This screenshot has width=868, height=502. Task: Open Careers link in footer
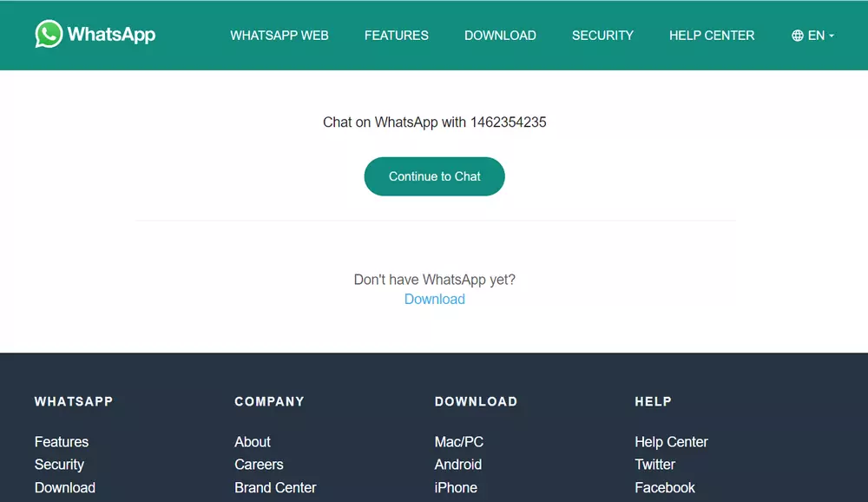tap(259, 465)
